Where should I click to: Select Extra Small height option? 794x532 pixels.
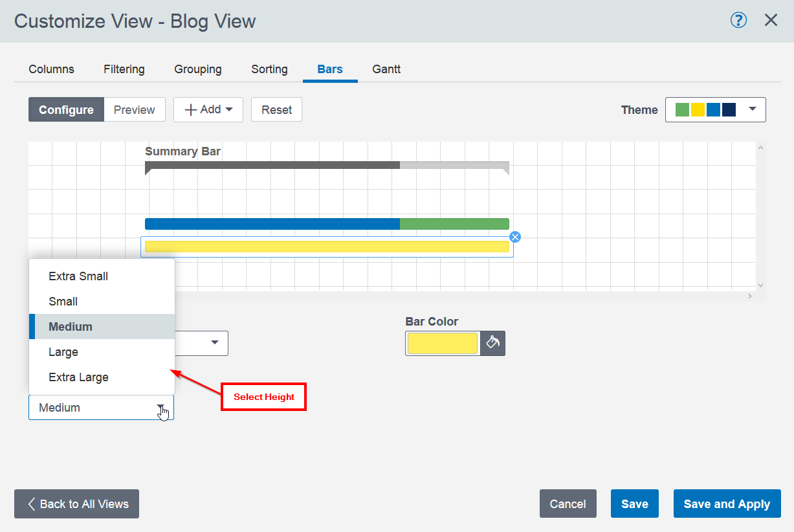click(x=78, y=276)
